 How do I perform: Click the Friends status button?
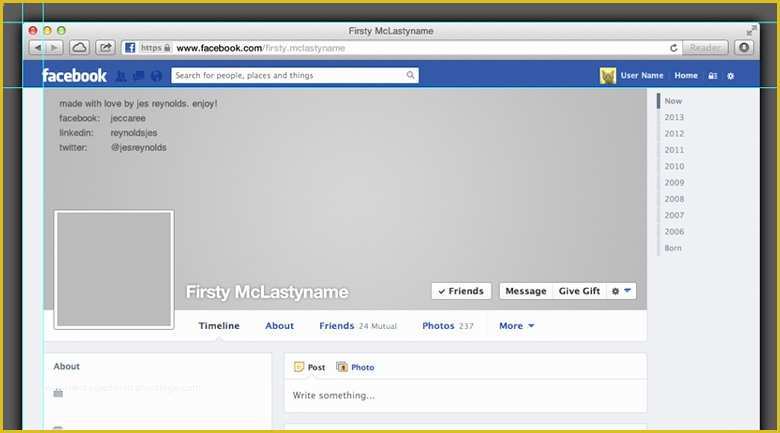(x=461, y=291)
